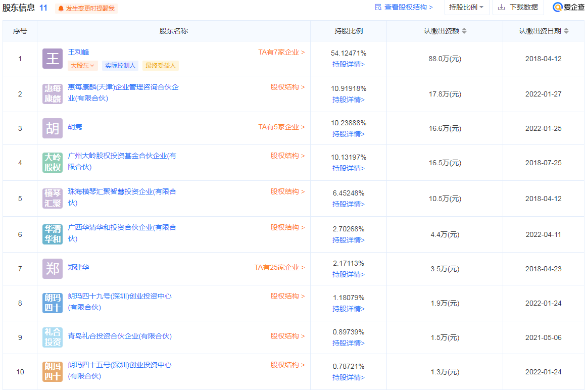The height and width of the screenshot is (392, 586).
Task: Expand the 大股东 tag dropdown
Action: coord(82,66)
